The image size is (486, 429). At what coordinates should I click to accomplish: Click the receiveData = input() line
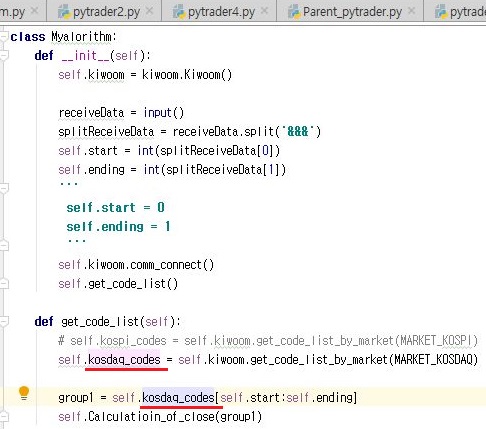point(121,113)
